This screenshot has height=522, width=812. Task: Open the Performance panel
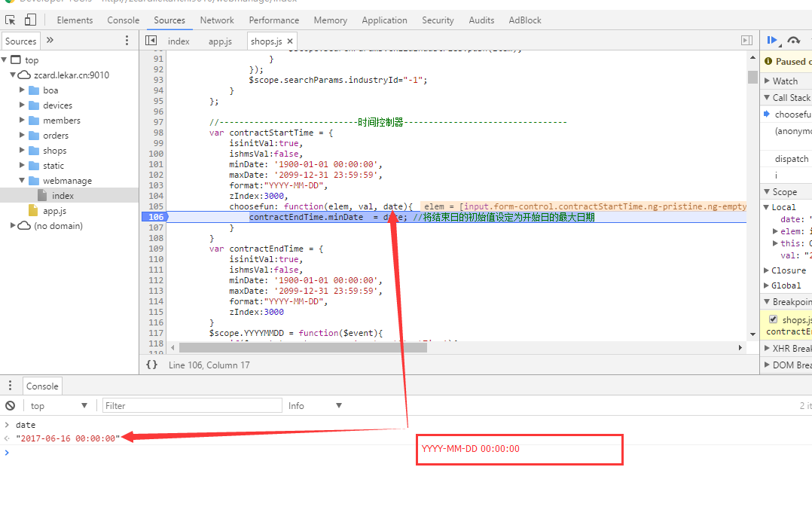(274, 20)
